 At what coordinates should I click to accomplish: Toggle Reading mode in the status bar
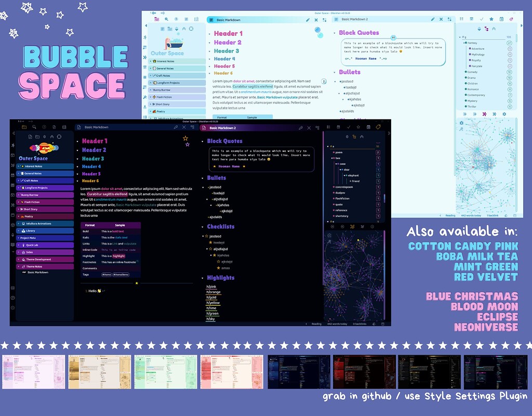tap(317, 323)
